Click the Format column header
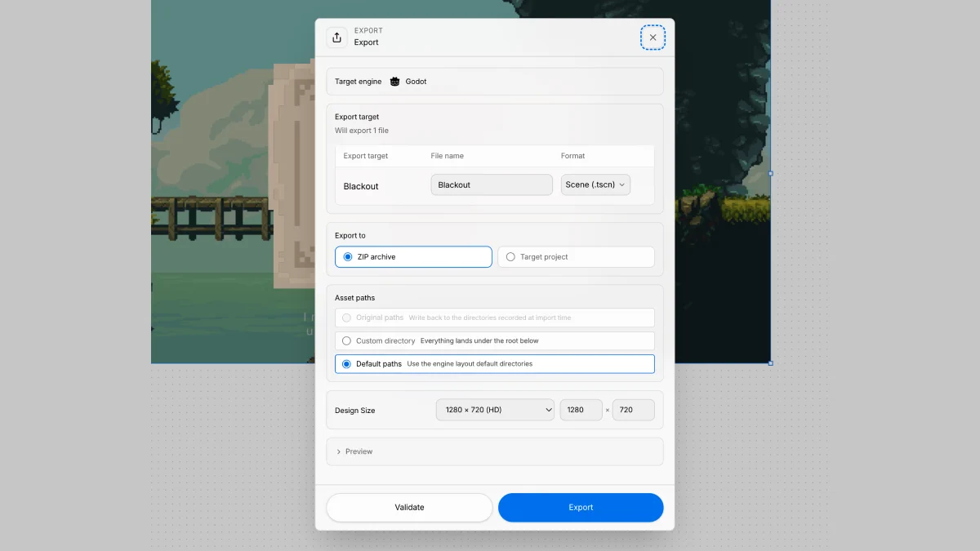The image size is (980, 551). tap(572, 156)
